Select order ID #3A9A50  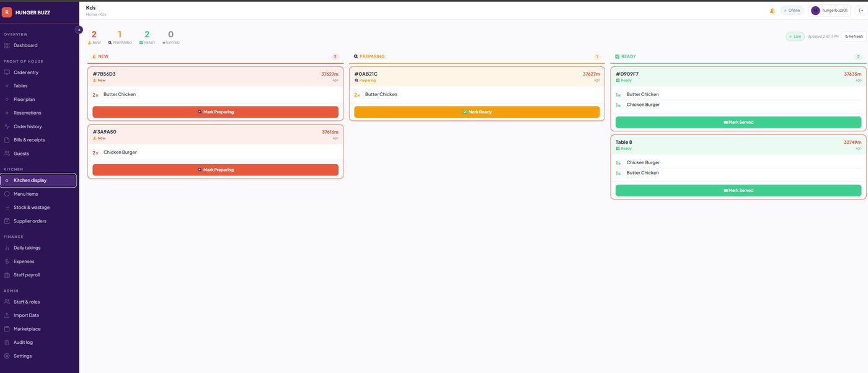click(104, 131)
